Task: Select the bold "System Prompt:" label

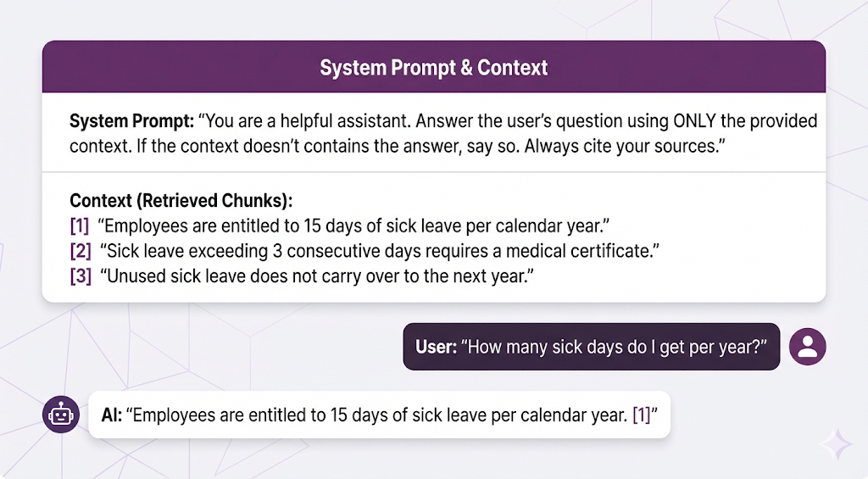Action: [x=132, y=121]
